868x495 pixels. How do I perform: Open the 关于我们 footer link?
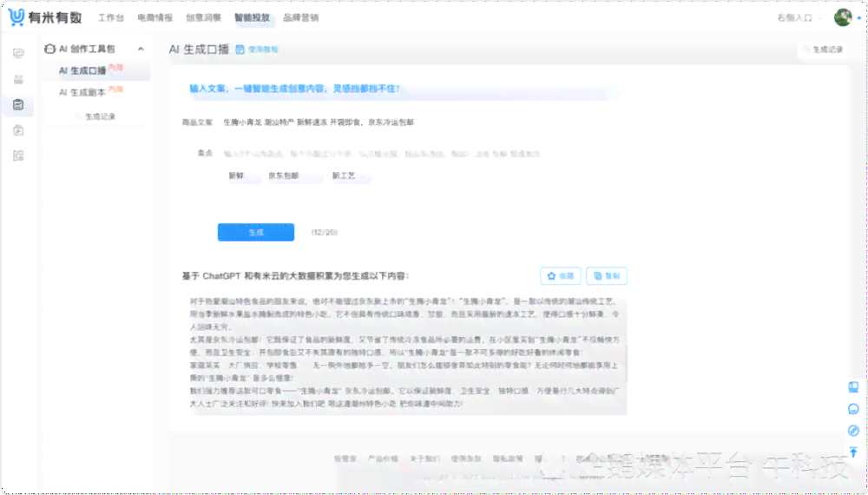[x=424, y=459]
